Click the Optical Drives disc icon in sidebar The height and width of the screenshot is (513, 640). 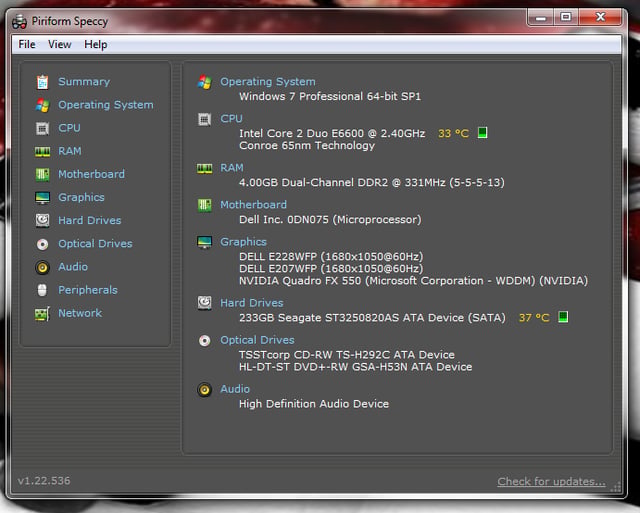click(42, 244)
